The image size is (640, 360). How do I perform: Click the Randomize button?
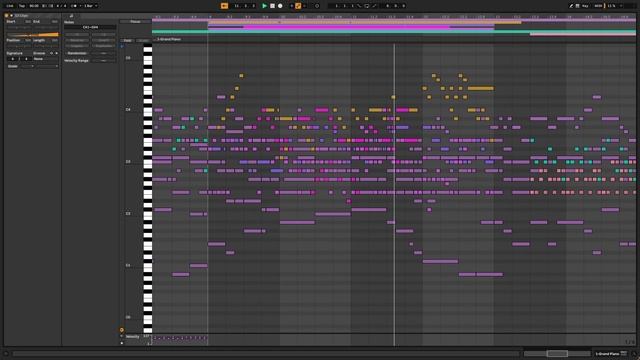point(77,53)
